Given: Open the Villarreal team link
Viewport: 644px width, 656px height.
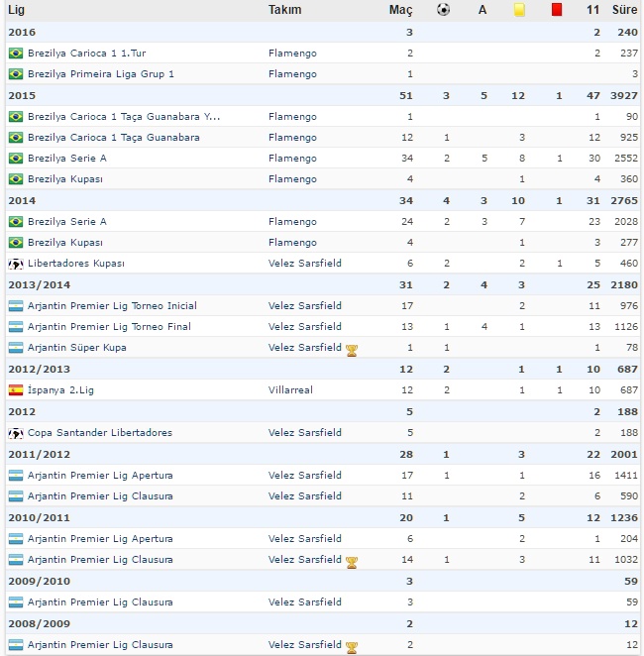Looking at the screenshot, I should click(290, 390).
